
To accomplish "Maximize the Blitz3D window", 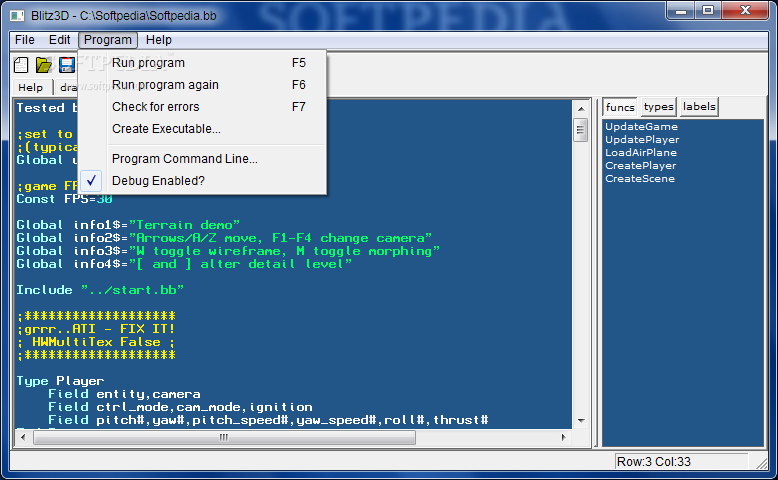I will [x=708, y=10].
